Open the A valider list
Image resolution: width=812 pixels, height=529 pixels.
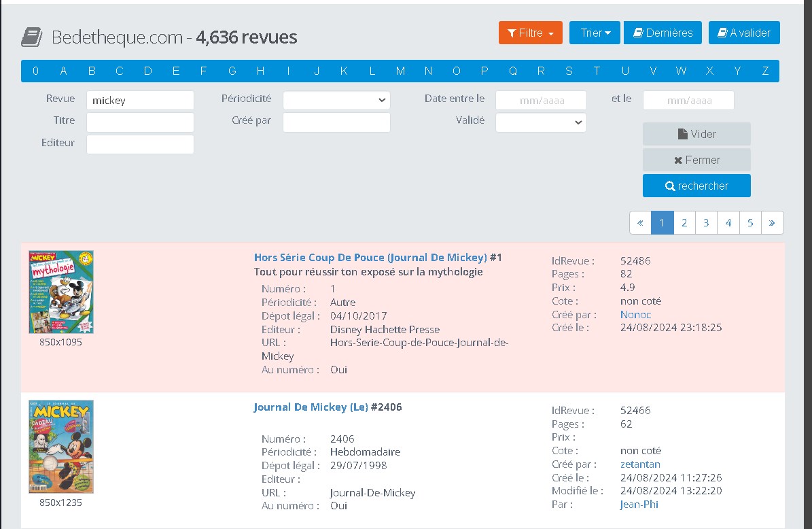coord(744,33)
